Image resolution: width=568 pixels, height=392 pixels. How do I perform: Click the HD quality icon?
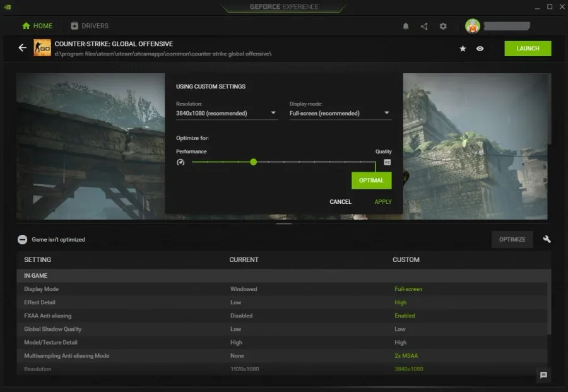coord(388,162)
